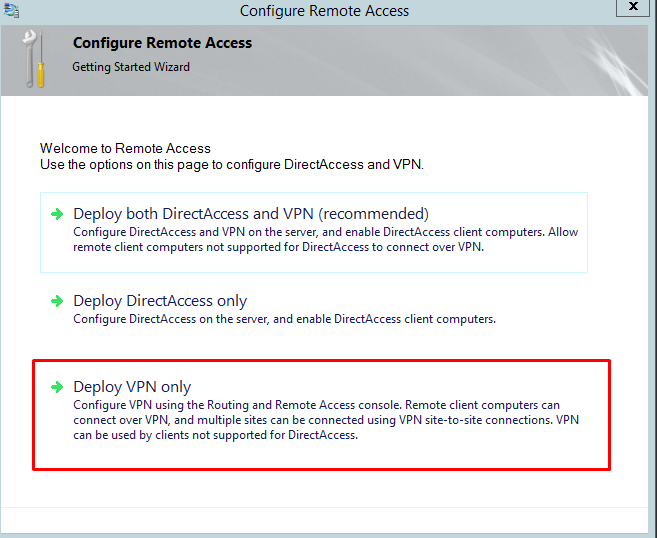Click the Remote Access title bar icon
Screen dimensions: 657x538
click(x=11, y=10)
